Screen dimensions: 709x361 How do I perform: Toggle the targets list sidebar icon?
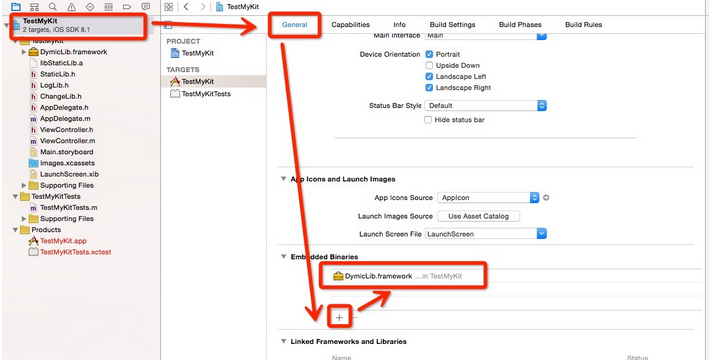(x=168, y=25)
